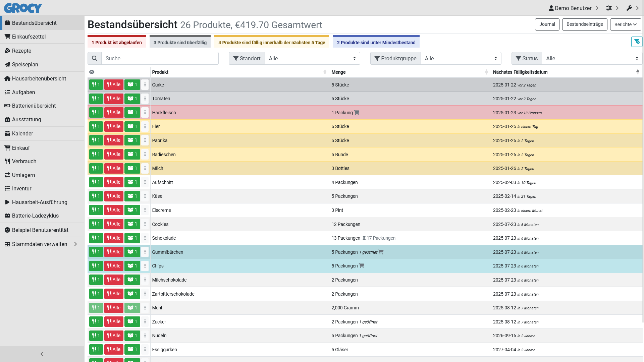Open the Standort dropdown
This screenshot has width=644, height=362.
tap(312, 58)
